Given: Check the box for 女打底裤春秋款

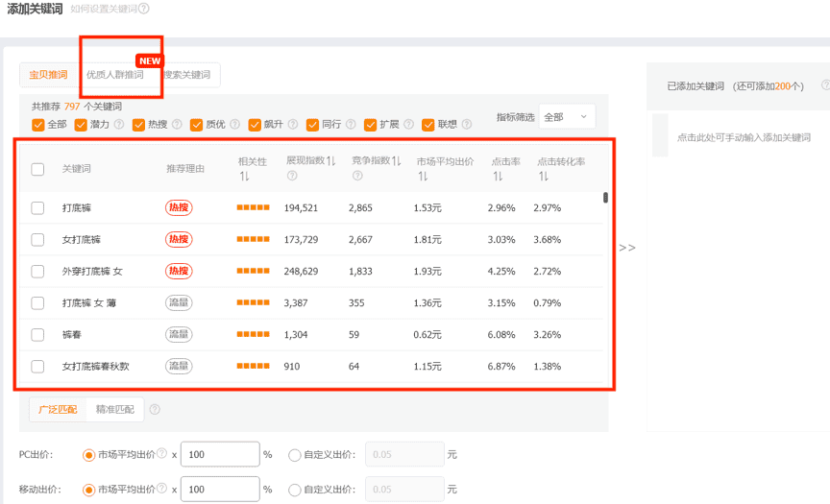Looking at the screenshot, I should (37, 366).
